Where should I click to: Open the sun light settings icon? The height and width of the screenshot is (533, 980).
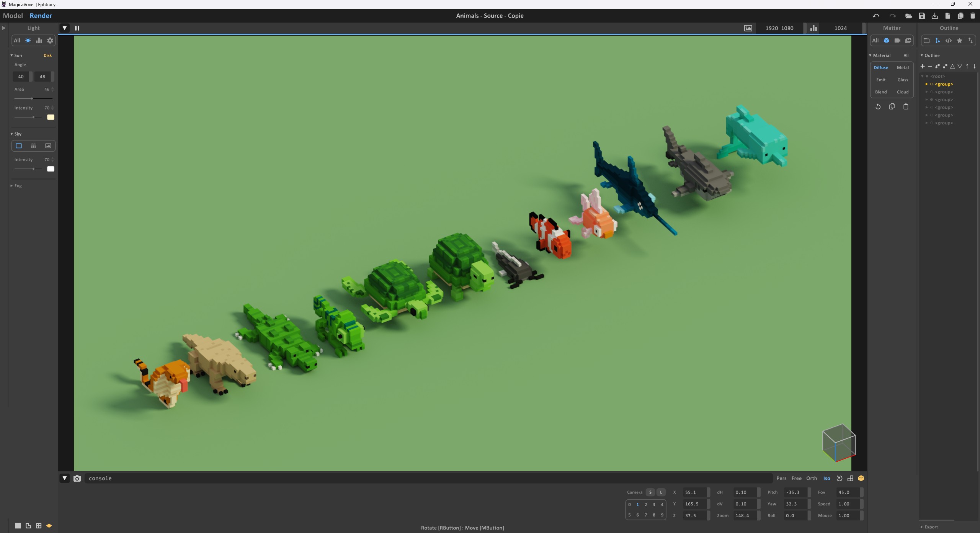pyautogui.click(x=28, y=41)
